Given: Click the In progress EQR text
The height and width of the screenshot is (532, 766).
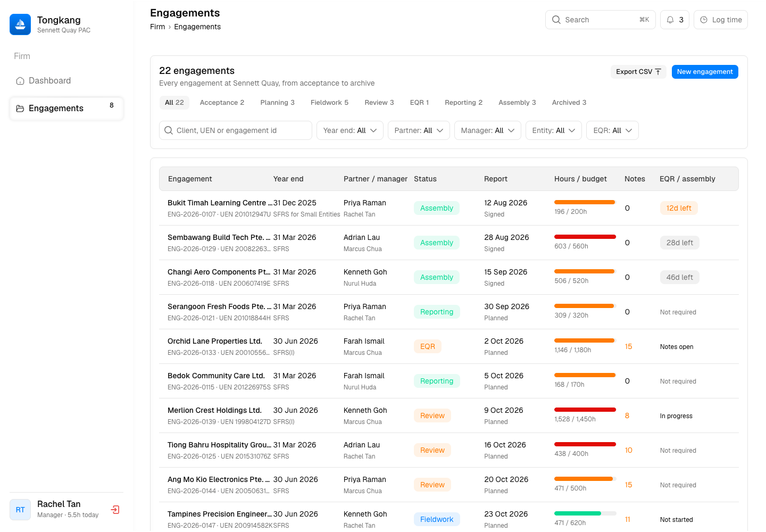Looking at the screenshot, I should click(676, 416).
